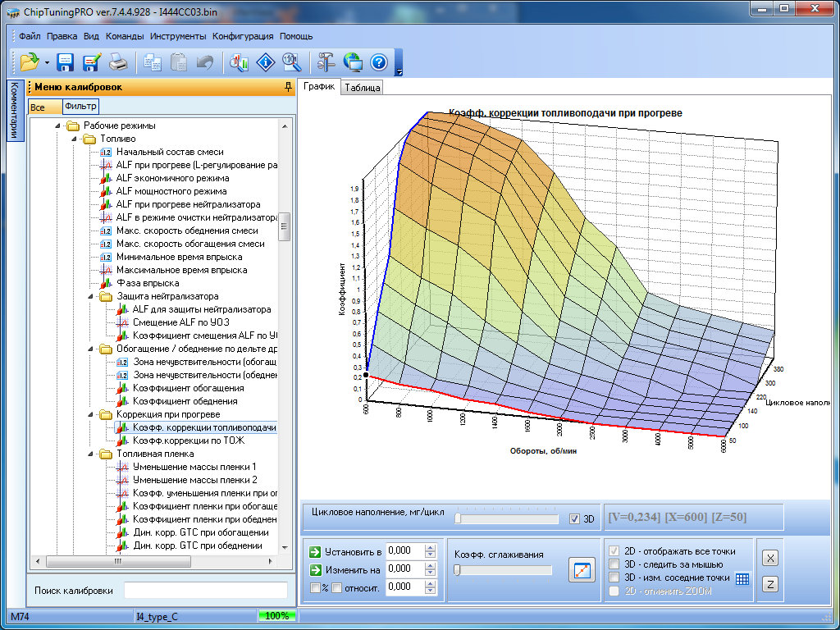Click the Save floppy disk icon
The width and height of the screenshot is (840, 630).
click(66, 62)
